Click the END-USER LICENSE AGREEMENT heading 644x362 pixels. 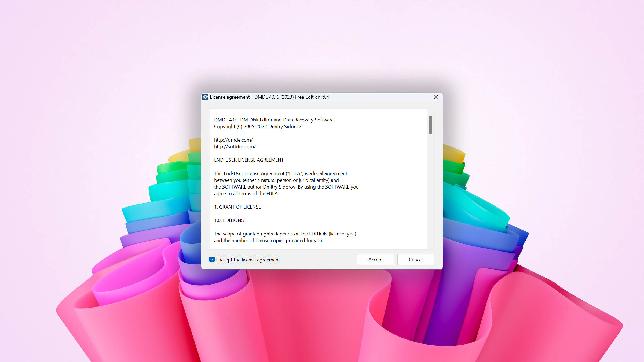click(x=249, y=160)
